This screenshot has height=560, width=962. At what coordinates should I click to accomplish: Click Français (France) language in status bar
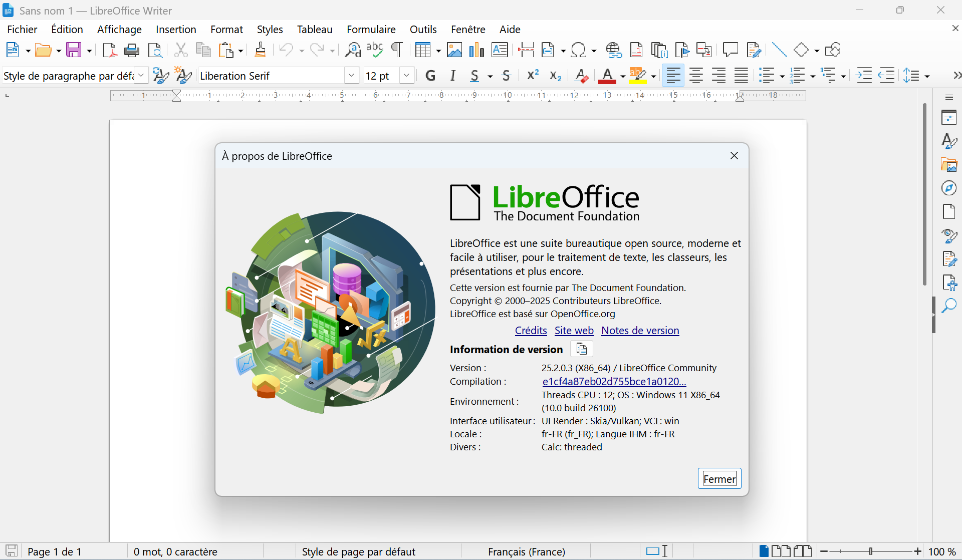click(x=526, y=551)
